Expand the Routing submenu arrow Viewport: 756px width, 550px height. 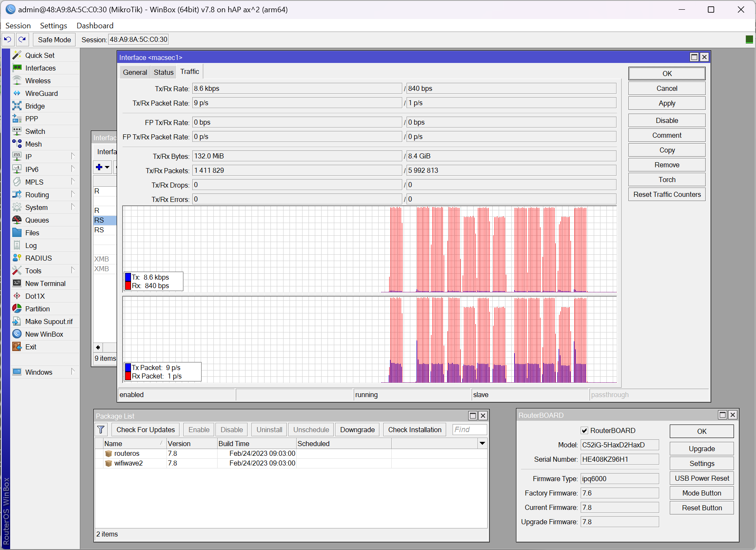coord(73,195)
